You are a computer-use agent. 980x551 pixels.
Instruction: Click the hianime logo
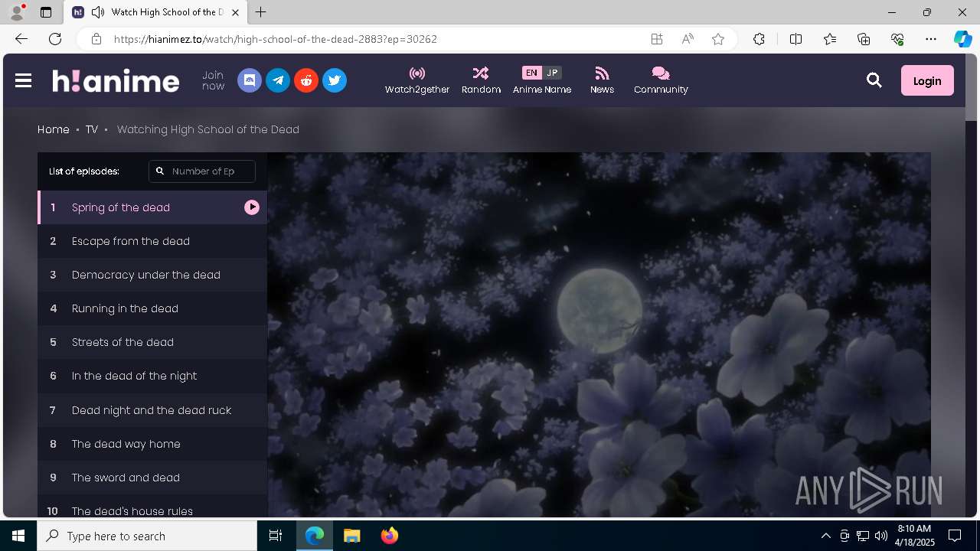pos(116,80)
